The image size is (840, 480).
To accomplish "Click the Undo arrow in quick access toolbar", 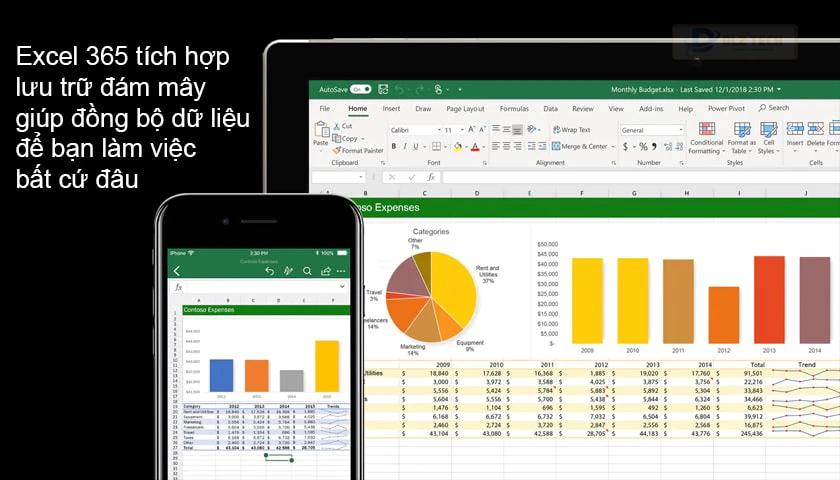I will click(399, 89).
